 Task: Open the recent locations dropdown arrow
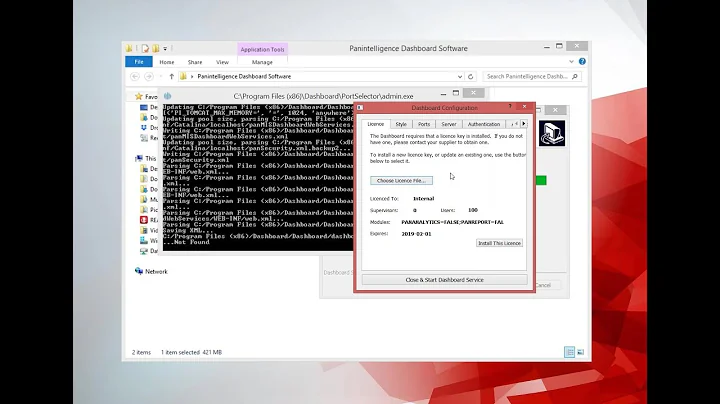pos(161,77)
